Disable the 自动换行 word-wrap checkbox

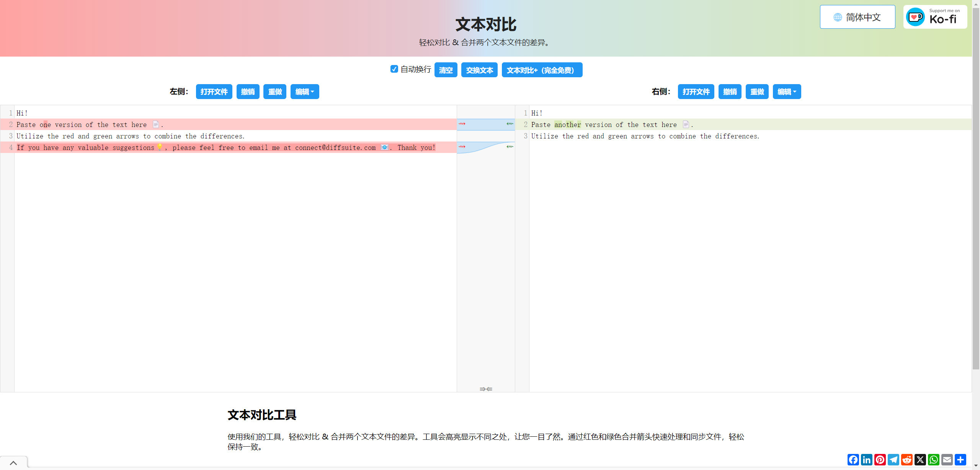pyautogui.click(x=394, y=69)
